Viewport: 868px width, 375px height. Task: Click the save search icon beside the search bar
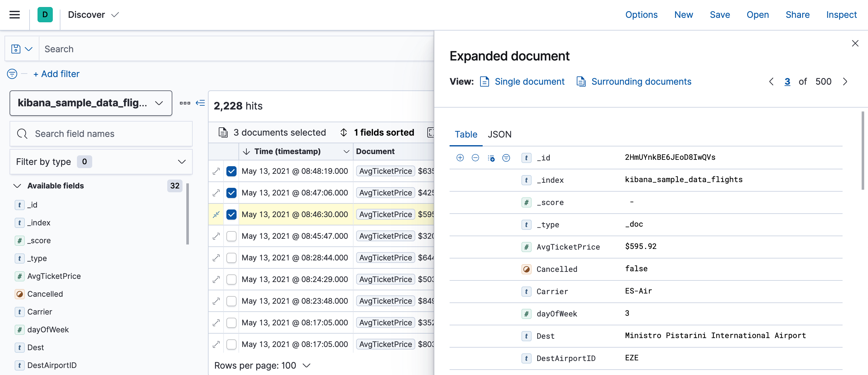coord(16,49)
